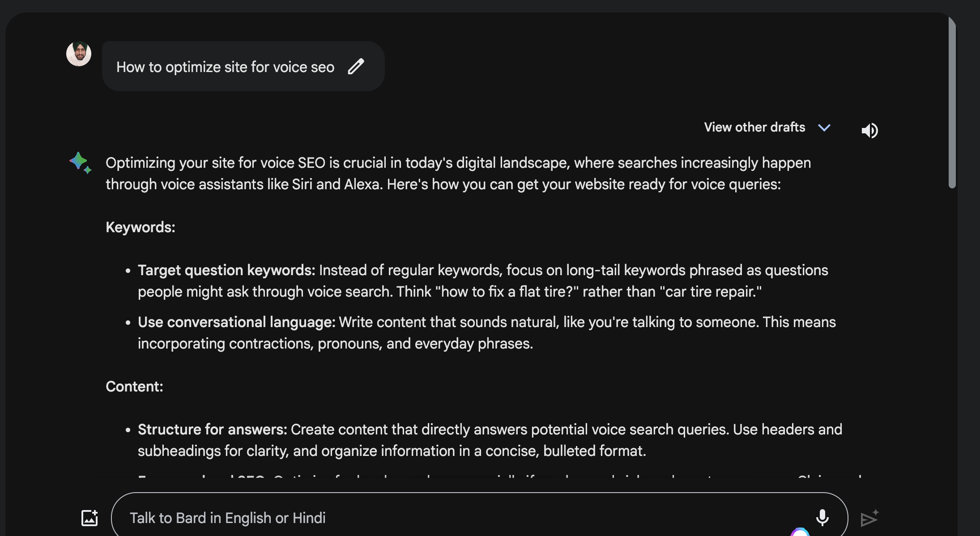
Task: Click the Bard sparkle logo beside the response
Action: [x=80, y=162]
